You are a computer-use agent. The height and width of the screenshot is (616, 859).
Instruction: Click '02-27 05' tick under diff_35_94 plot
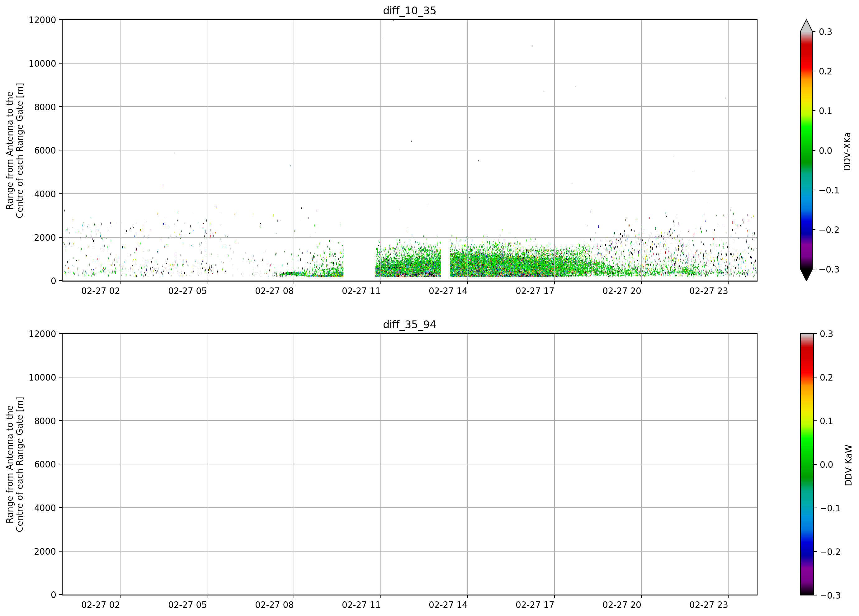[187, 605]
